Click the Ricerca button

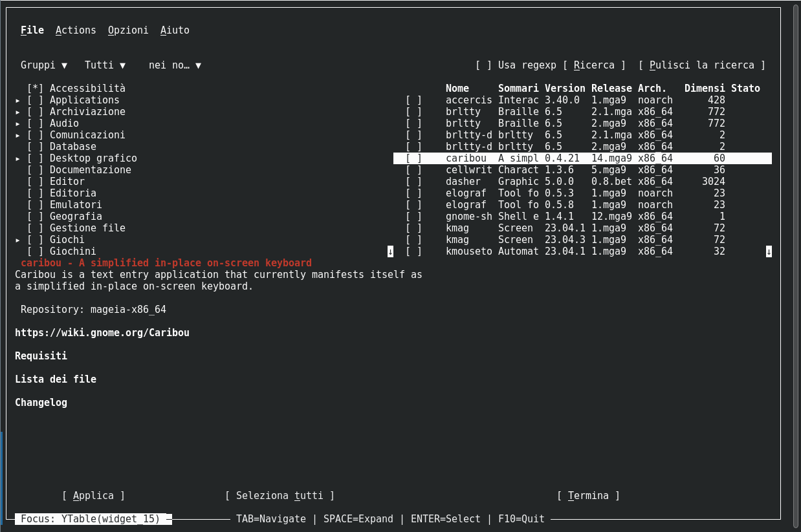[595, 65]
